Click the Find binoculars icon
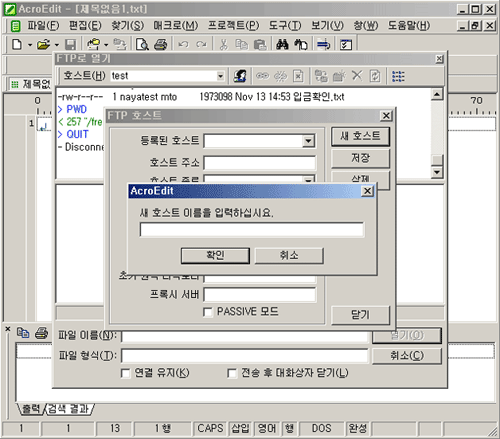This screenshot has width=500, height=439. click(282, 44)
